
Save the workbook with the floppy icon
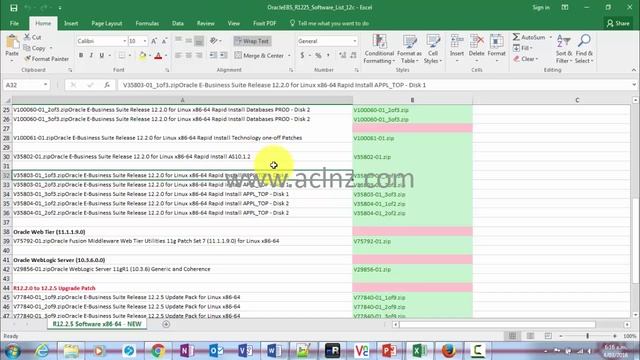pos(13,8)
